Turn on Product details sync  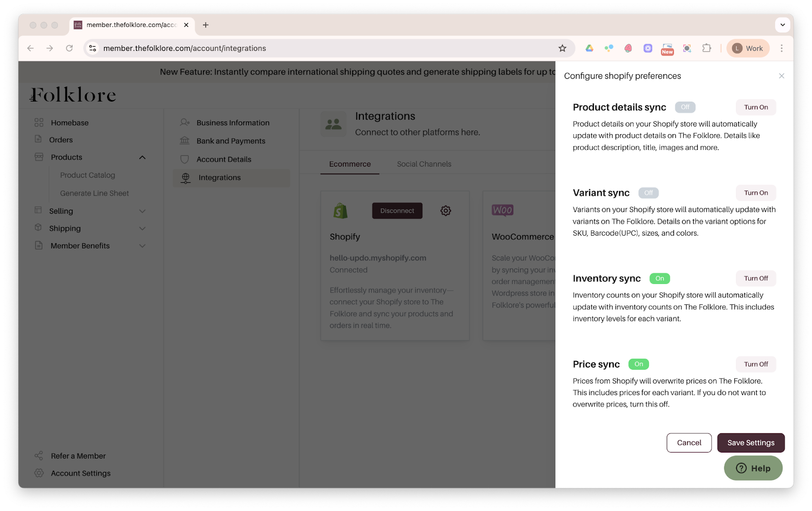click(x=756, y=107)
